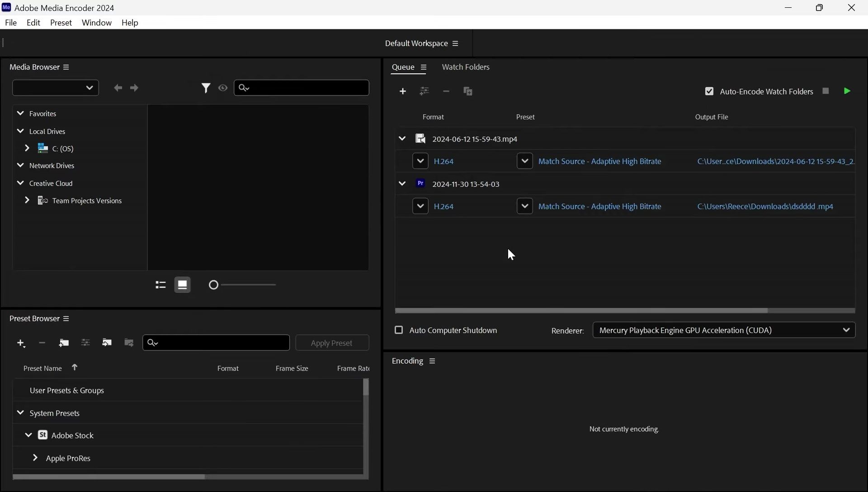
Task: Click the Preset Browser search field
Action: pyautogui.click(x=216, y=343)
